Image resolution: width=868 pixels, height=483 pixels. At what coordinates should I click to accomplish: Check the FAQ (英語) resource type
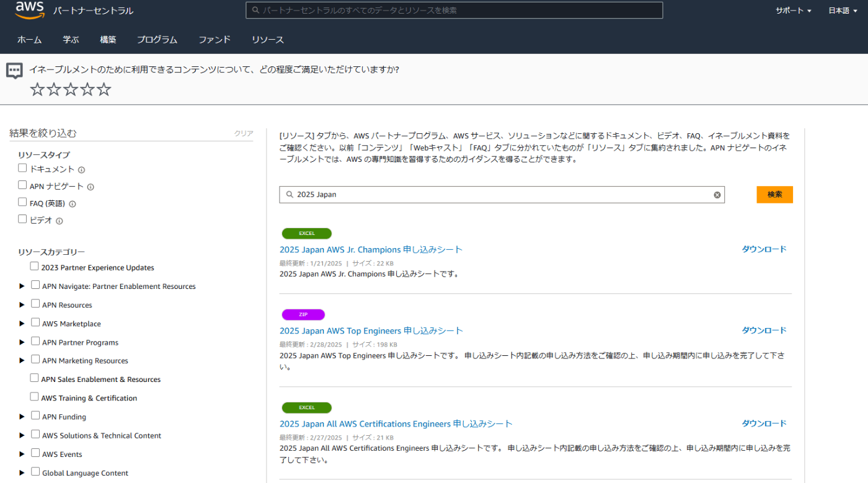pos(22,202)
